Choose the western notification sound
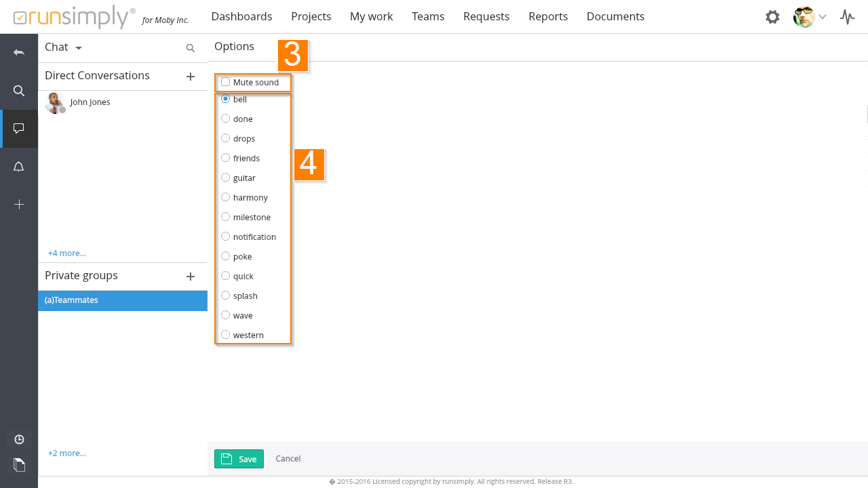The height and width of the screenshot is (488, 868). click(226, 335)
